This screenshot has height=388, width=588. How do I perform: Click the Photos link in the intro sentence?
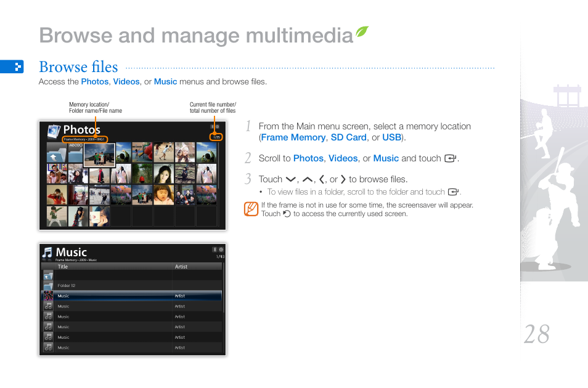(95, 82)
